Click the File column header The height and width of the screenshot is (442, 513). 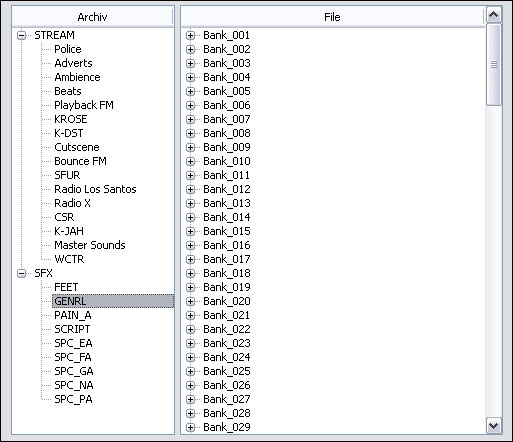332,17
